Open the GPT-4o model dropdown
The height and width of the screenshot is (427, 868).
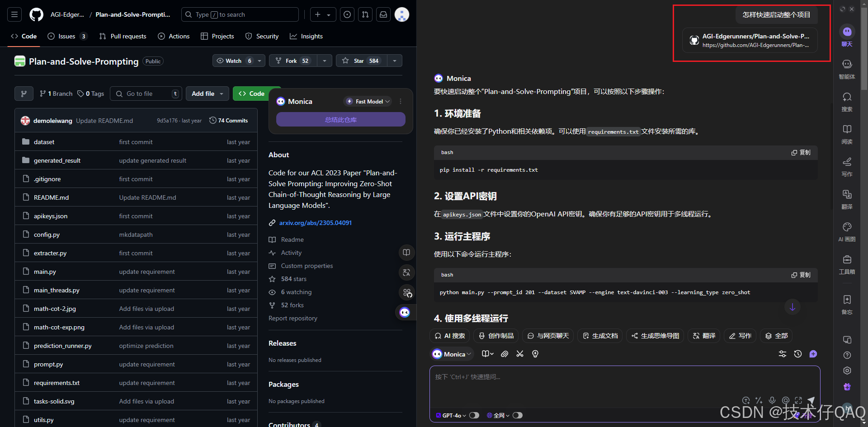click(x=451, y=415)
